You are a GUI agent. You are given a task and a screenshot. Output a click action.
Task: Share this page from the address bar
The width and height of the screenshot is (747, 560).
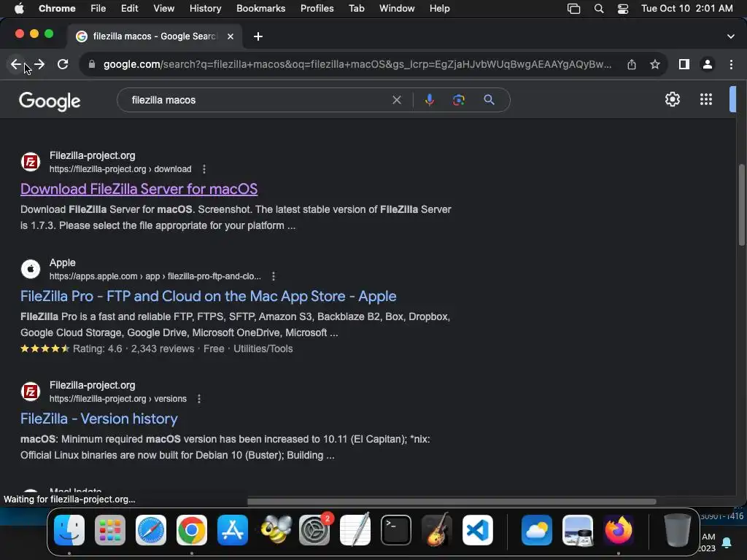pos(632,64)
